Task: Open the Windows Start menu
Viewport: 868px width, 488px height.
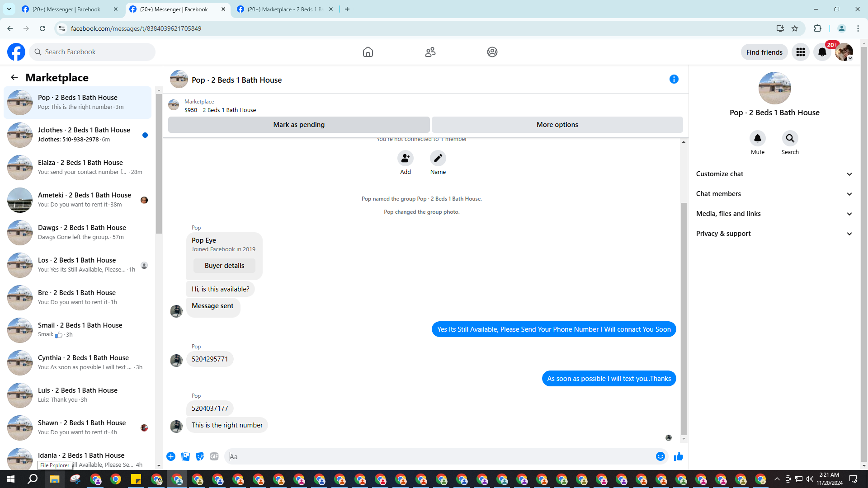Action: coord(11,479)
